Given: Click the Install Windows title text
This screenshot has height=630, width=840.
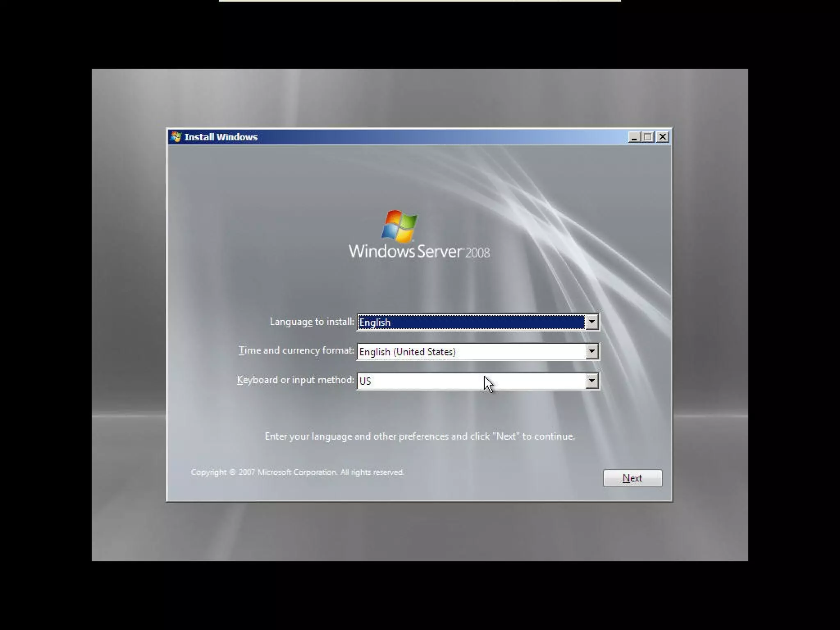Looking at the screenshot, I should point(221,137).
